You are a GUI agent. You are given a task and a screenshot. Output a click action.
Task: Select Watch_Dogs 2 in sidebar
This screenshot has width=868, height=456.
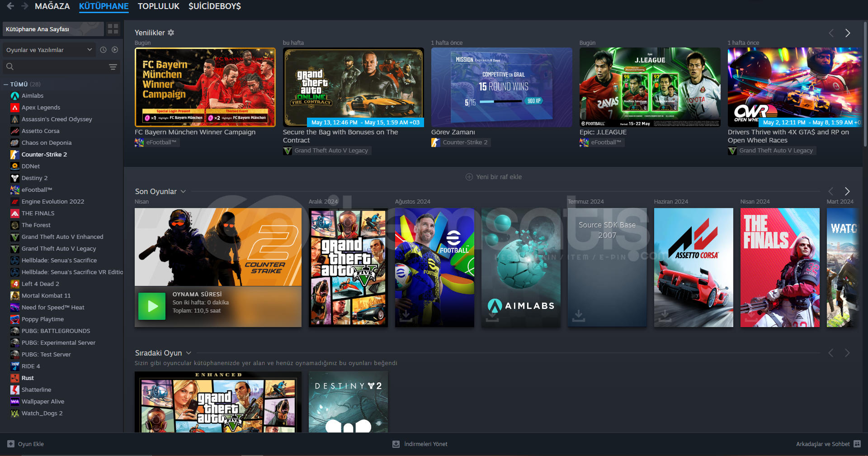[x=42, y=413]
